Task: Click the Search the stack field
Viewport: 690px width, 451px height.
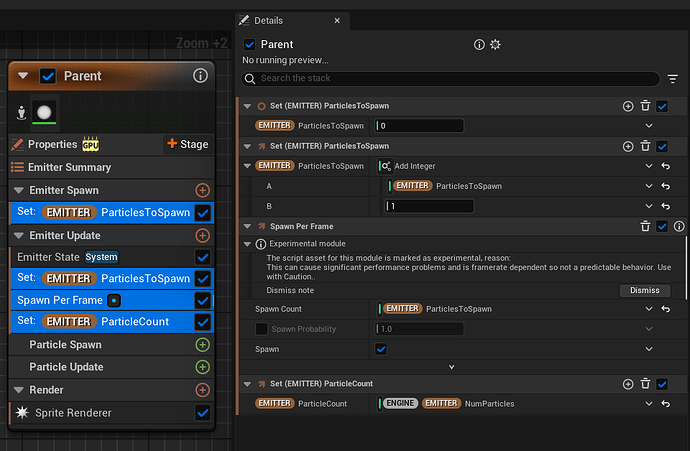Action: [x=450, y=78]
